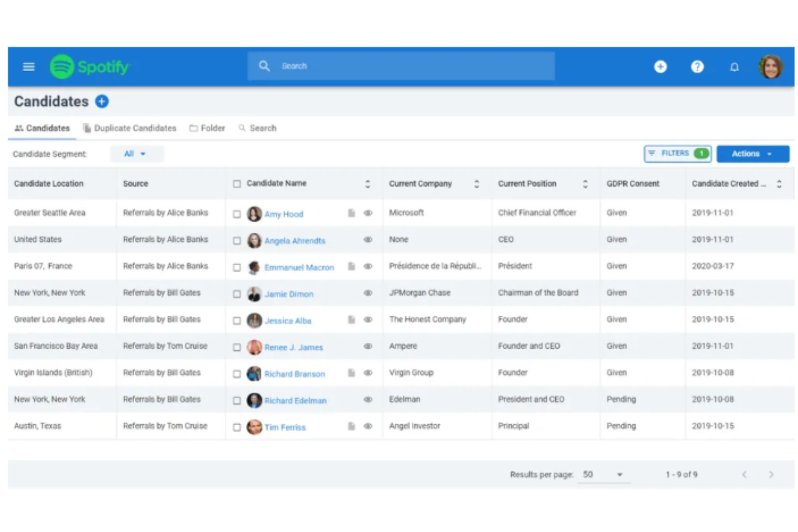Switch to the Candidates tab
Image resolution: width=798 pixels, height=532 pixels.
point(42,128)
